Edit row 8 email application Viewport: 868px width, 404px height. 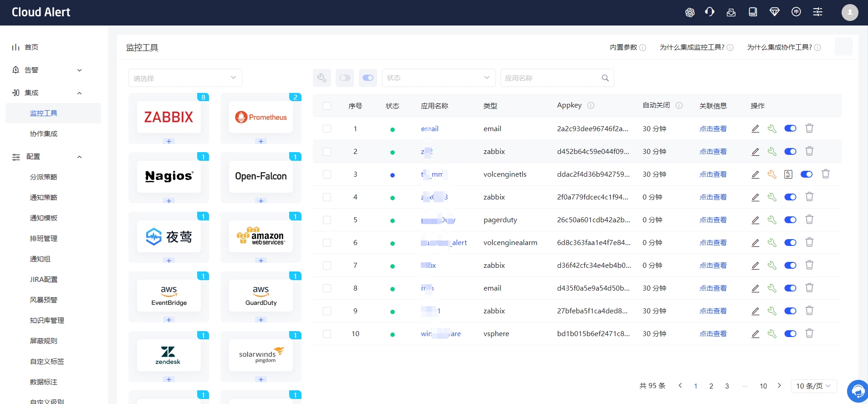tap(756, 288)
